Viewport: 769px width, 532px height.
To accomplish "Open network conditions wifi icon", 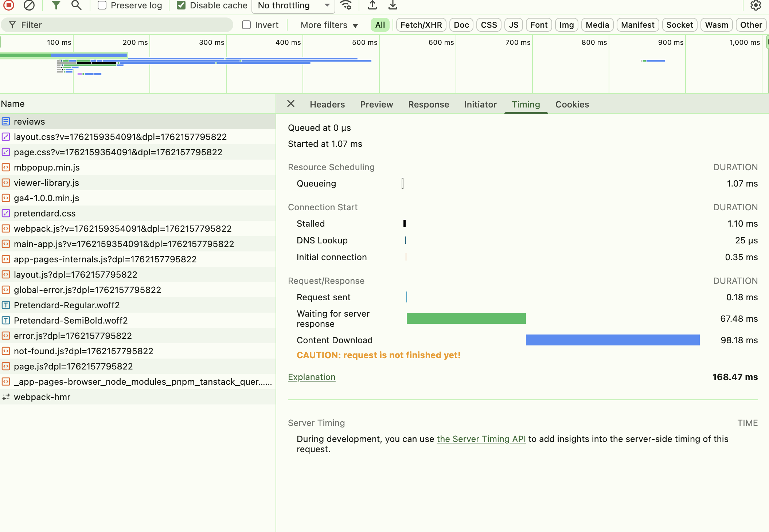I will (346, 5).
